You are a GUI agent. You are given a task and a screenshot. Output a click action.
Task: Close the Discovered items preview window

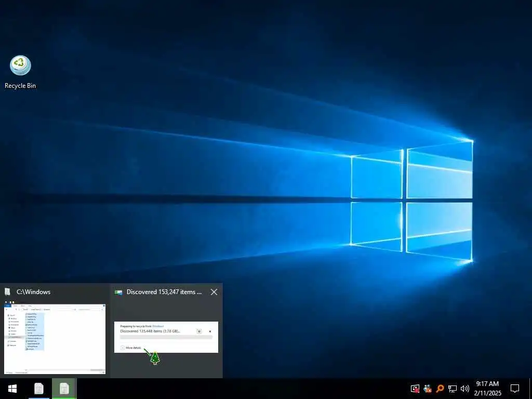point(214,292)
